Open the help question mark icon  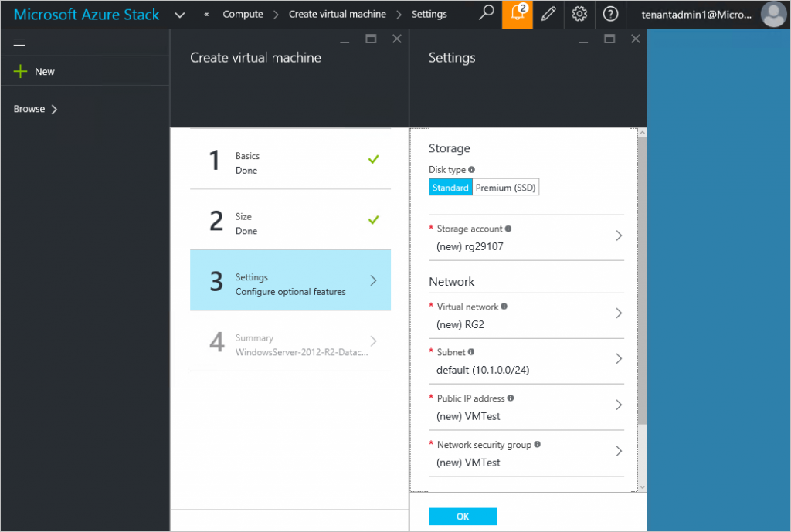pyautogui.click(x=610, y=14)
